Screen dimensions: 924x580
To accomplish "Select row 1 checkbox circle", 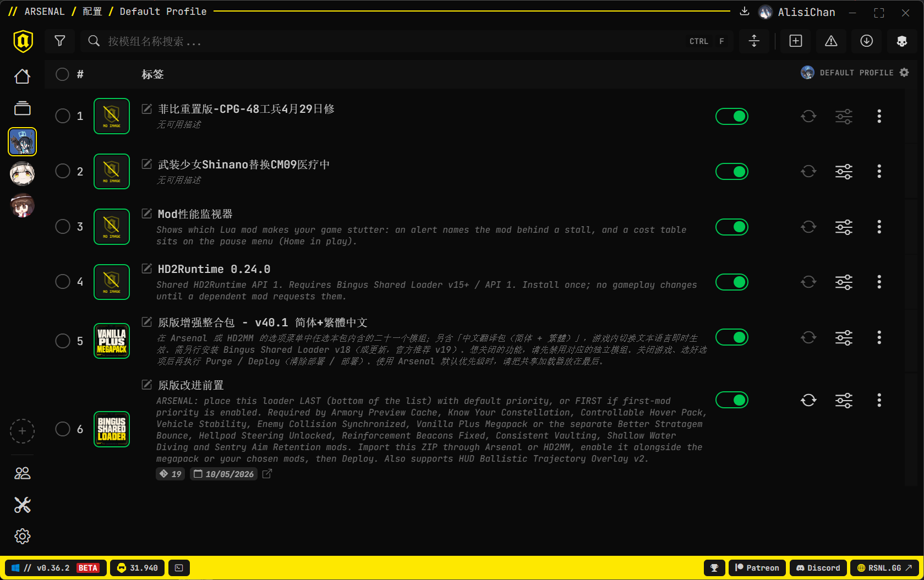I will 63,116.
